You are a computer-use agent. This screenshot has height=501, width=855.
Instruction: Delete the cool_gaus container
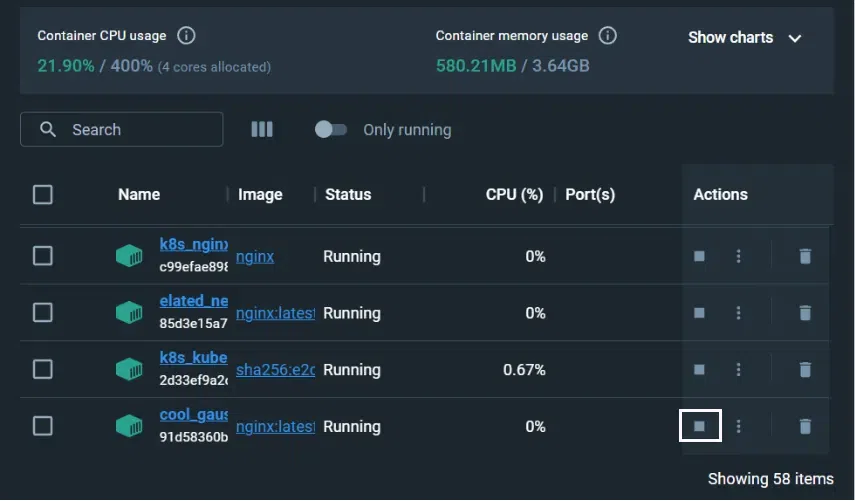click(x=805, y=426)
